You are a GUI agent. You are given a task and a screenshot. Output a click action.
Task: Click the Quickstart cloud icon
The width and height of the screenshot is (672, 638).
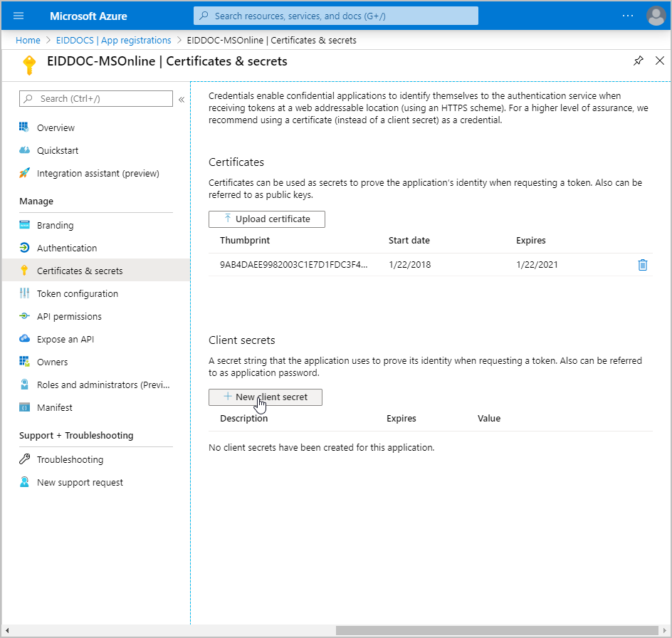point(25,151)
